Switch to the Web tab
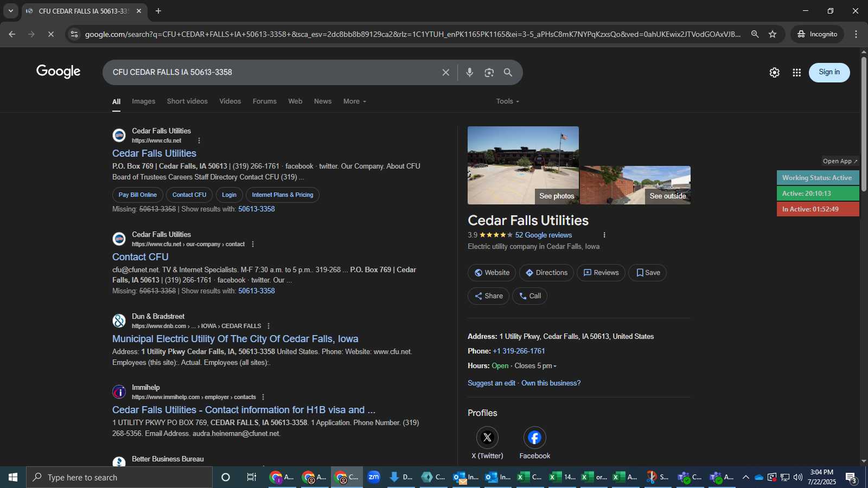The image size is (868, 488). [x=295, y=101]
